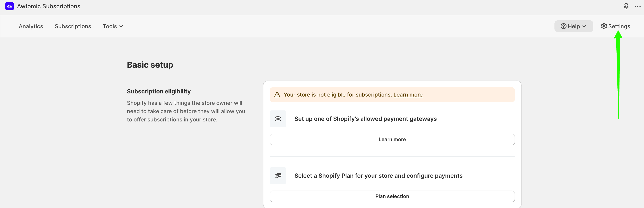
Task: Click the Help question mark icon
Action: point(563,26)
